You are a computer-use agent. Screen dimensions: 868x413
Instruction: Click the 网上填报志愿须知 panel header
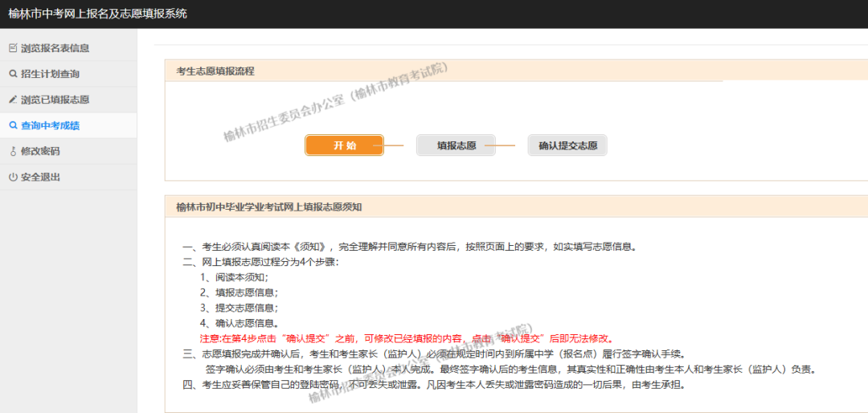click(x=269, y=206)
